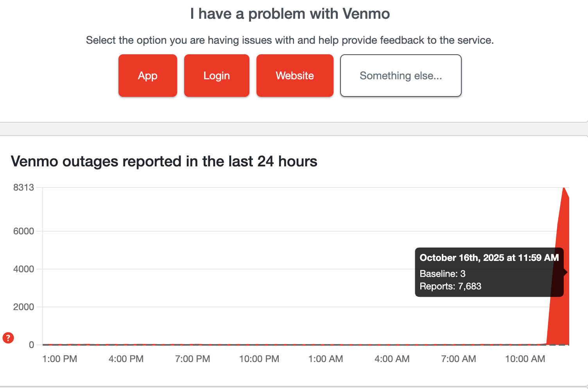
Task: Select the 10:00 PM axis marker
Action: pos(259,359)
